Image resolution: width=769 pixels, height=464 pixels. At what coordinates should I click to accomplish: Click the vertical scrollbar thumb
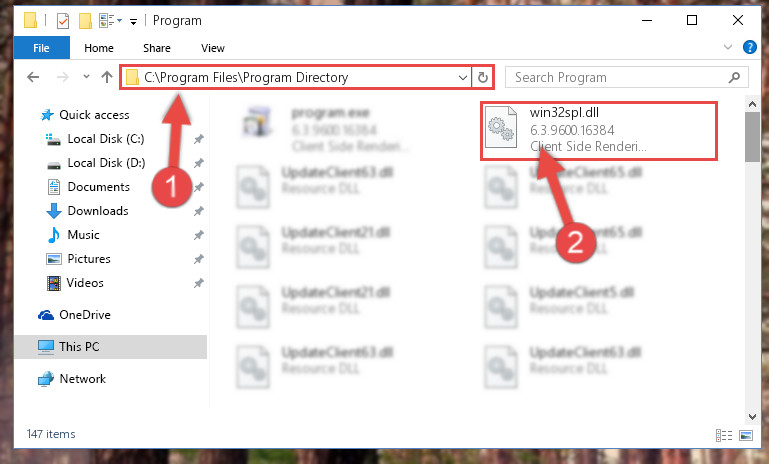(x=752, y=136)
